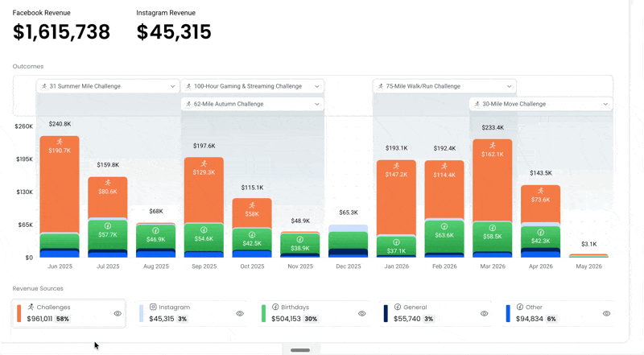Click the Facebook Revenue $1,615,738 total
The image size is (644, 355).
tap(62, 32)
